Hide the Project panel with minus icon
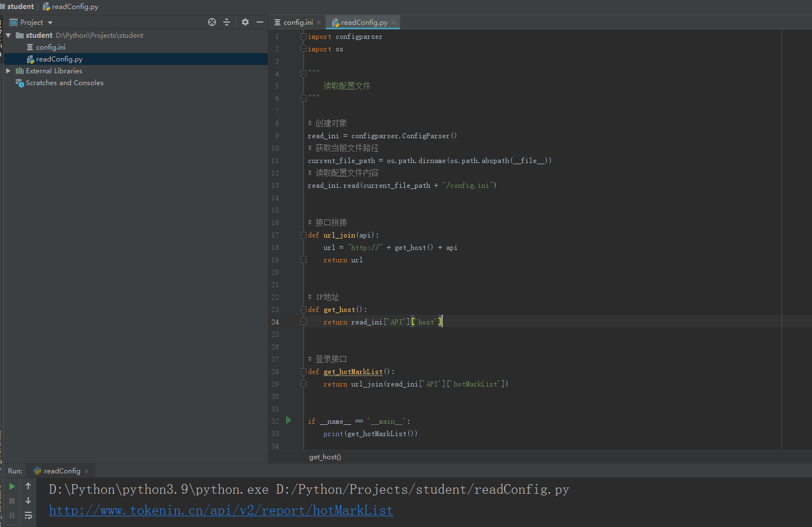 260,22
